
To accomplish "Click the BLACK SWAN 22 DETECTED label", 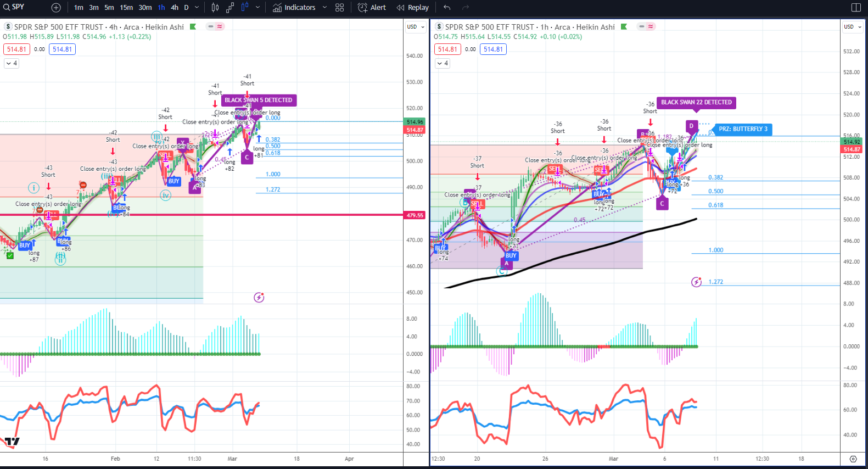I will pos(696,103).
